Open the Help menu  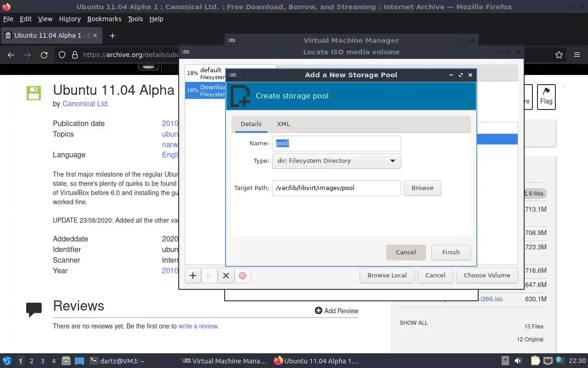(x=156, y=19)
